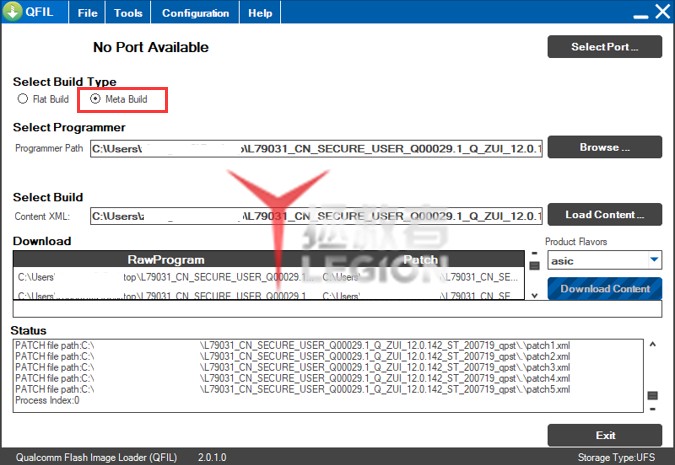Click the Select Port button
The height and width of the screenshot is (465, 675).
604,46
